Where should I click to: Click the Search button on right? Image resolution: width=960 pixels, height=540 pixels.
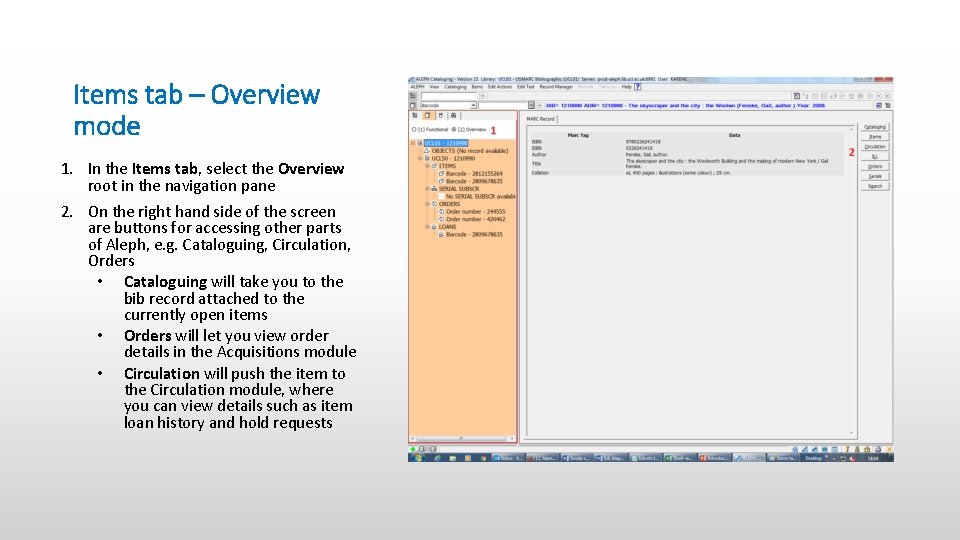[x=875, y=186]
